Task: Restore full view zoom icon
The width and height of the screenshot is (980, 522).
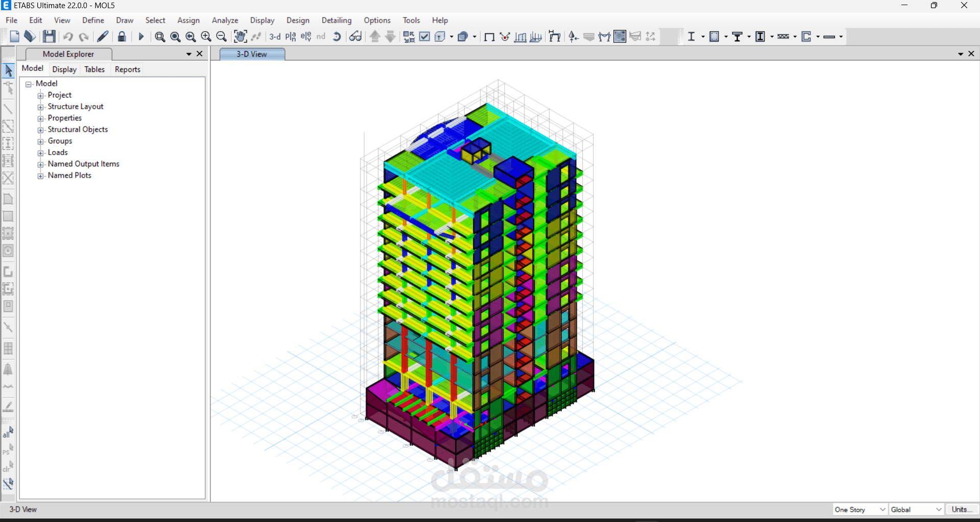Action: 175,36
